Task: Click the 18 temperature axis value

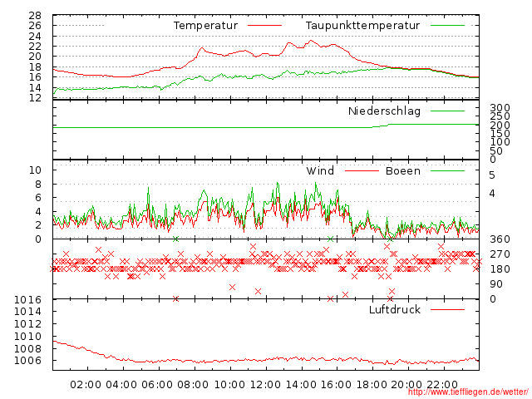Action: (x=35, y=66)
